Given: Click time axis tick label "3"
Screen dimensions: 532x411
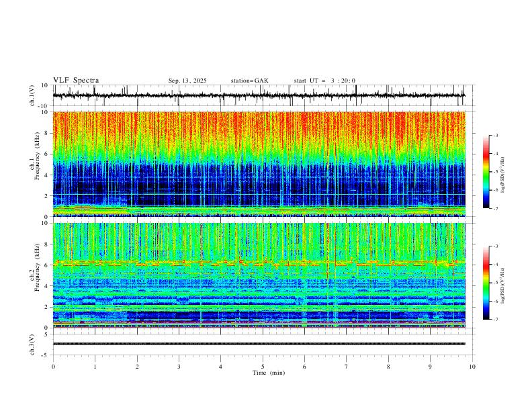Looking at the screenshot, I should click(179, 367).
